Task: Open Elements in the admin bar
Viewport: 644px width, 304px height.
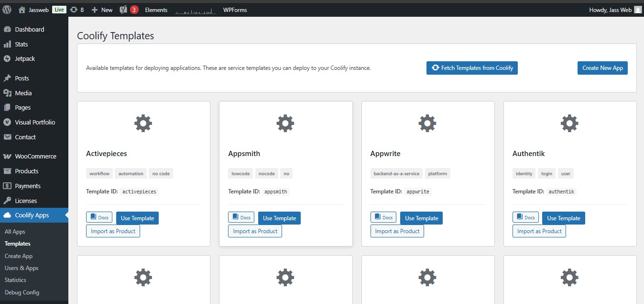Action: (156, 10)
